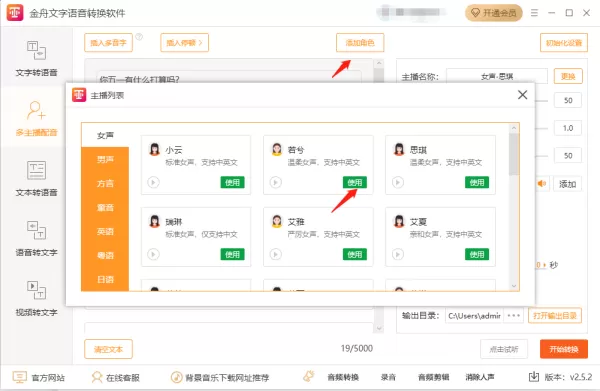Select 日语 category tab
Viewport: 600px width, 391px height.
105,279
